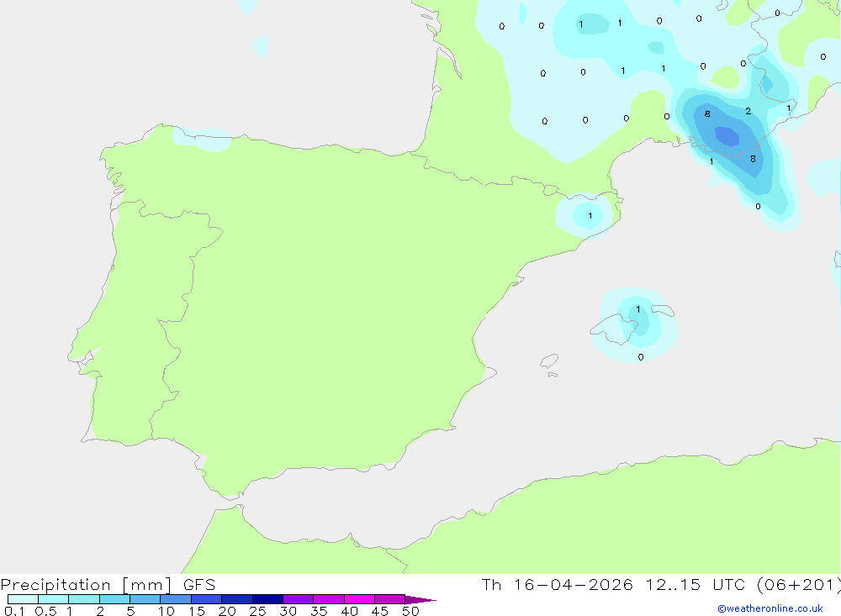Click the '0.1' legend scale label
841x616 pixels.
pyautogui.click(x=14, y=611)
